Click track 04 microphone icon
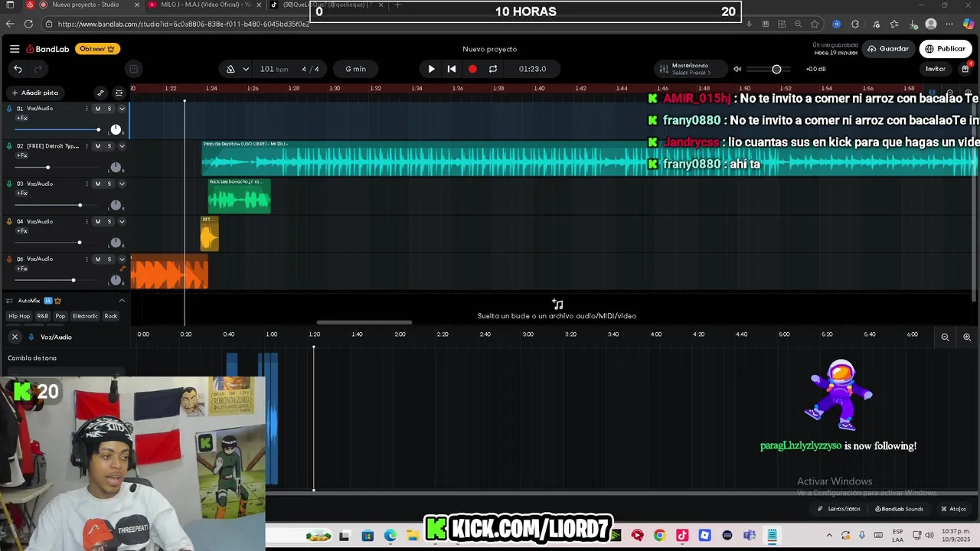The height and width of the screenshot is (551, 980). (9, 221)
